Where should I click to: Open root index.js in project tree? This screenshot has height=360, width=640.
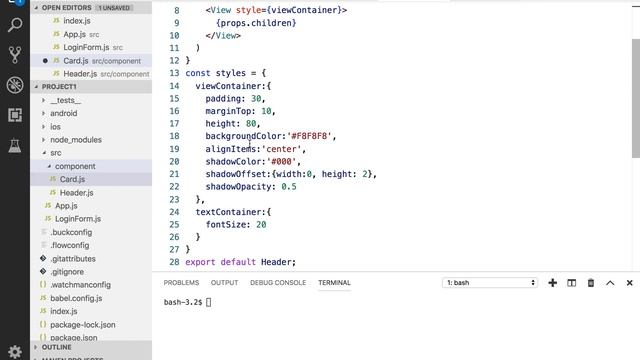(64, 311)
